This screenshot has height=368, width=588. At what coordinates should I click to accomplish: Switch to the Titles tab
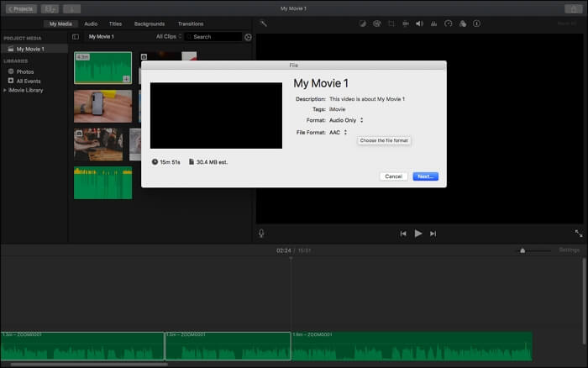pyautogui.click(x=115, y=24)
